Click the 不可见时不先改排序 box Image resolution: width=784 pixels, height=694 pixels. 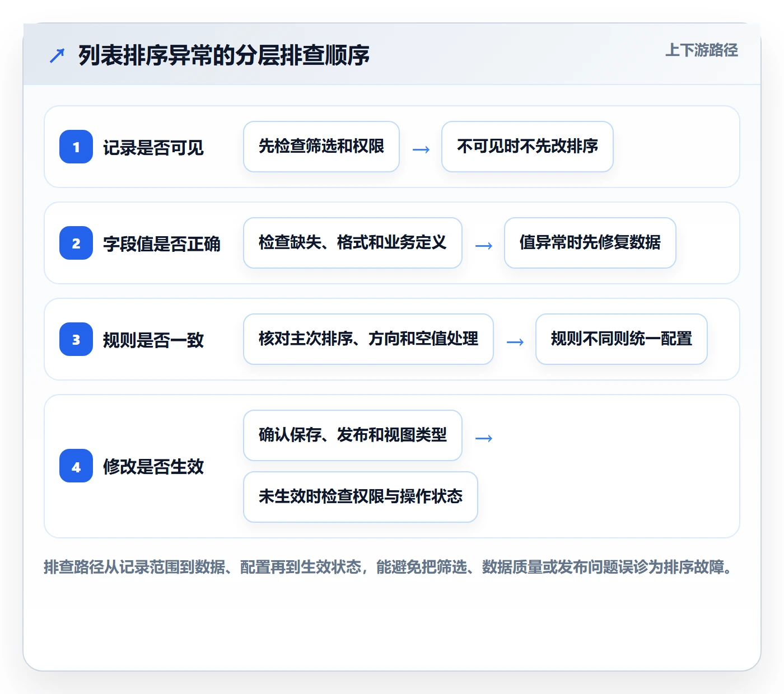tap(528, 147)
